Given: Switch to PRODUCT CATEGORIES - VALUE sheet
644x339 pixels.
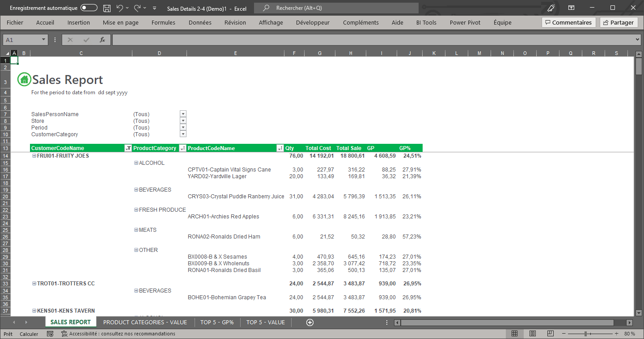Looking at the screenshot, I should 145,322.
